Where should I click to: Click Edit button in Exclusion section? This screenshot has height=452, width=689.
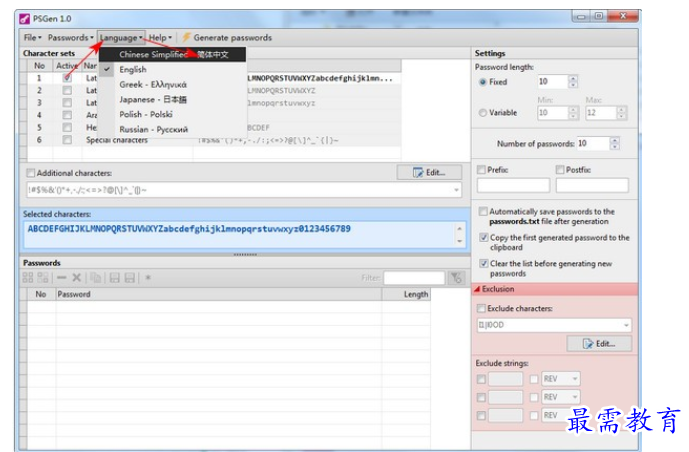pyautogui.click(x=599, y=344)
